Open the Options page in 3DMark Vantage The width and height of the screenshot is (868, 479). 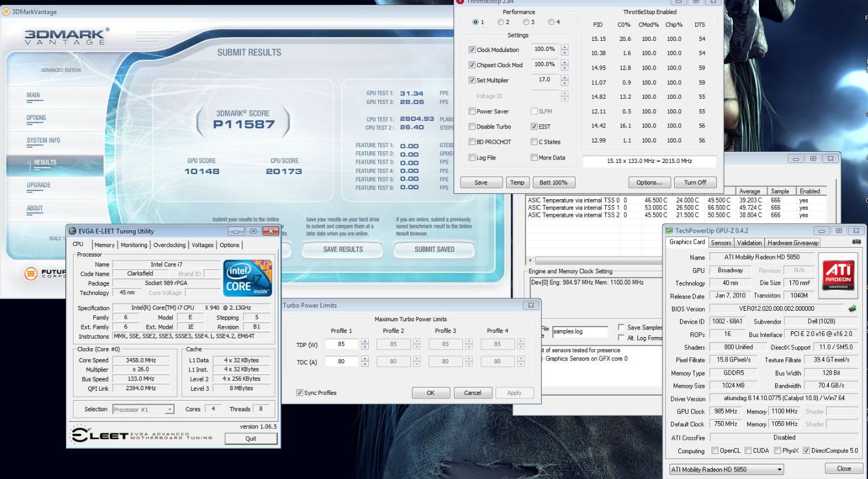point(36,118)
